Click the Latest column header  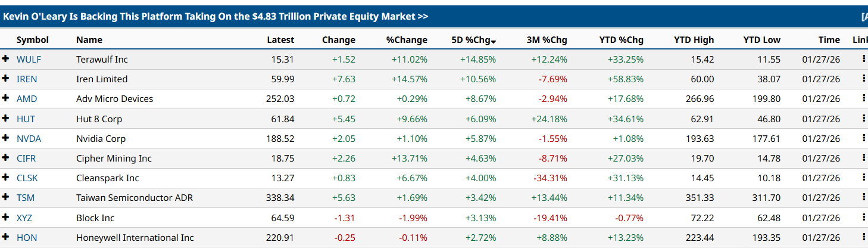[280, 40]
